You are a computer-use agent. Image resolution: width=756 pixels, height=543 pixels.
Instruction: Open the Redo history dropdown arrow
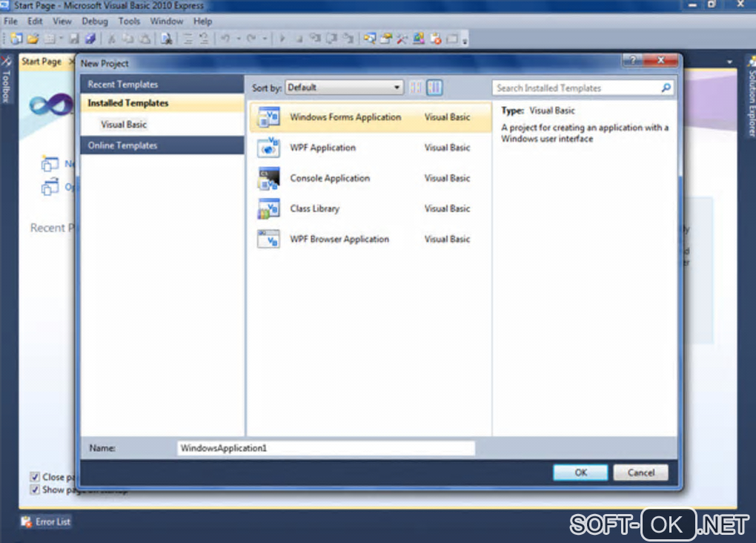pos(264,39)
